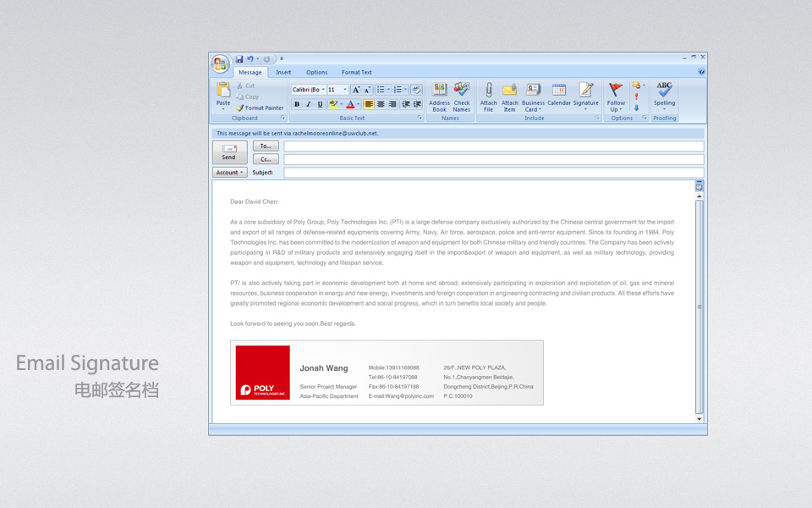Pick a text highlight color

(333, 104)
